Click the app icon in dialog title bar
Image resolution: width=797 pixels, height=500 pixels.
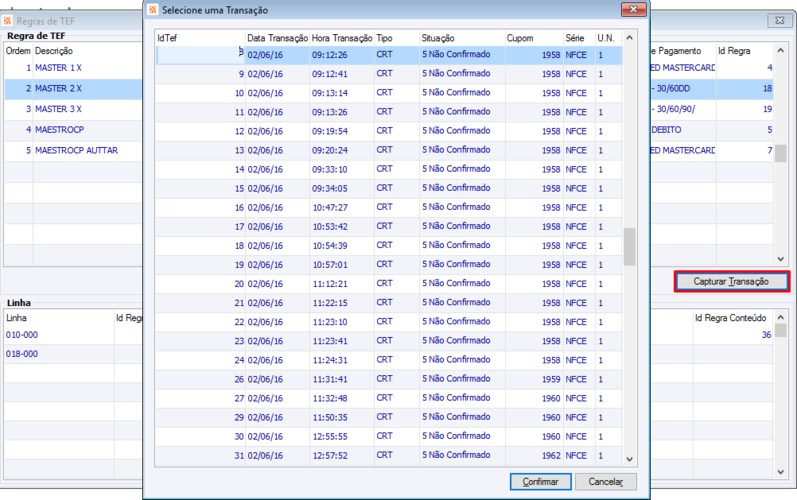pyautogui.click(x=152, y=10)
